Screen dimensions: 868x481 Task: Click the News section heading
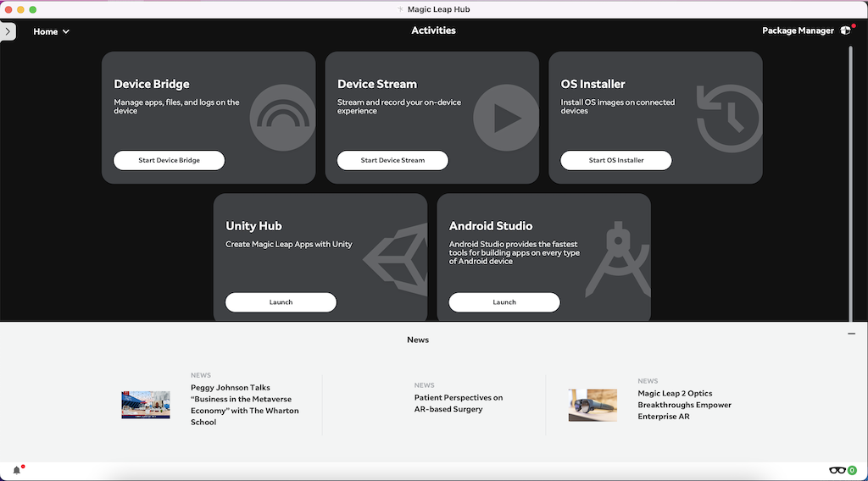[418, 340]
